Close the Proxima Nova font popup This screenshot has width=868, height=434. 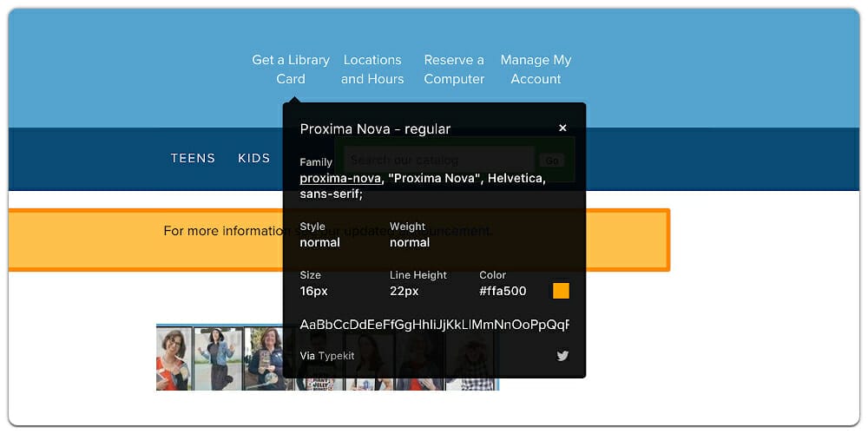pyautogui.click(x=562, y=128)
